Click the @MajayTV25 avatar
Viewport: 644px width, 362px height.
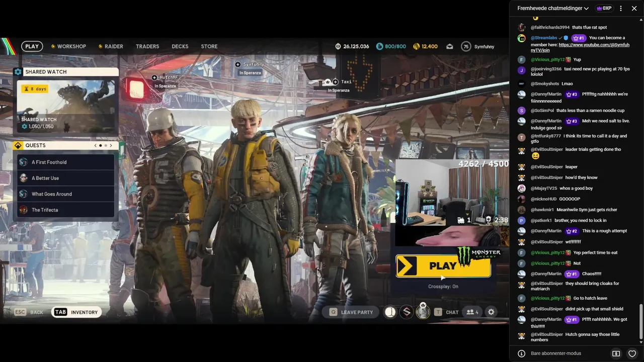pyautogui.click(x=521, y=189)
